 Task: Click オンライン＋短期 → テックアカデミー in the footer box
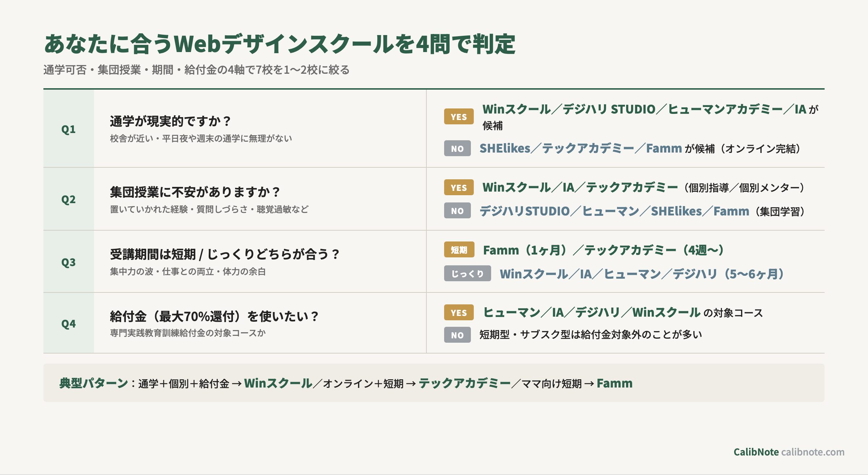pos(417,383)
